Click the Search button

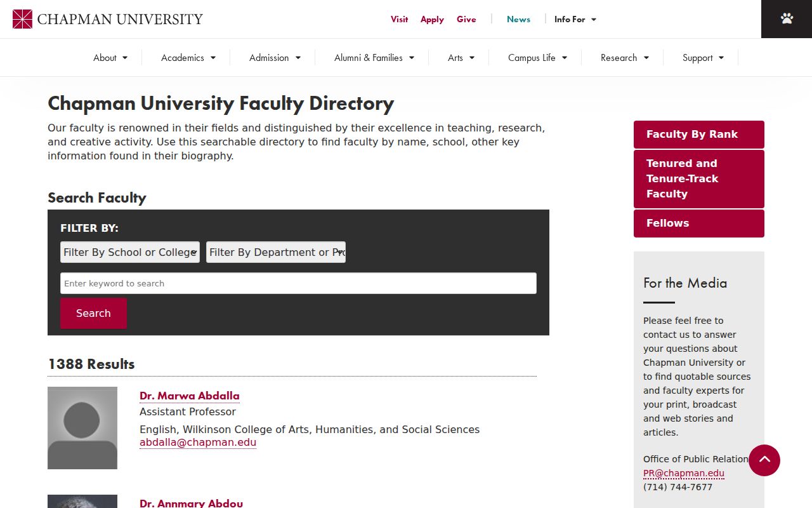pyautogui.click(x=93, y=313)
